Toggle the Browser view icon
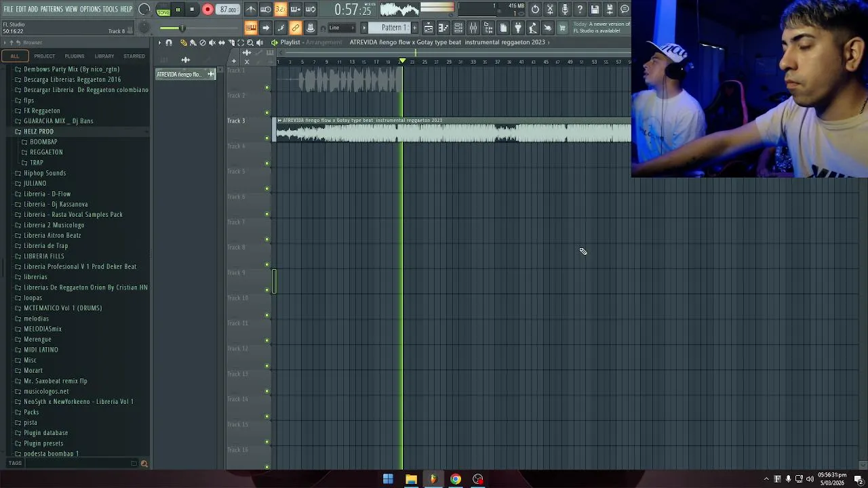 488,28
